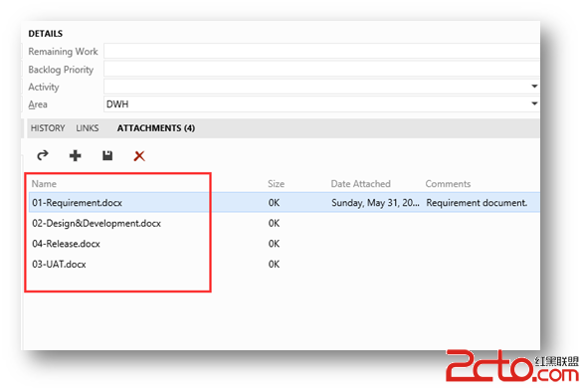Screen dimensions: 582x392
Task: Click the Area field showing DWH
Action: coord(321,103)
